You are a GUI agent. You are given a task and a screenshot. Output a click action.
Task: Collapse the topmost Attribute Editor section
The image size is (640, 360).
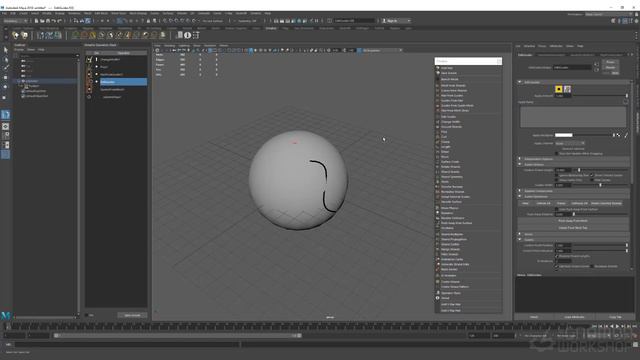[x=520, y=82]
